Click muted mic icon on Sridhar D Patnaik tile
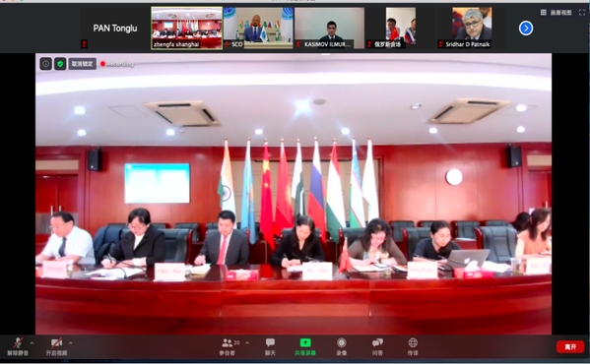 pos(440,44)
